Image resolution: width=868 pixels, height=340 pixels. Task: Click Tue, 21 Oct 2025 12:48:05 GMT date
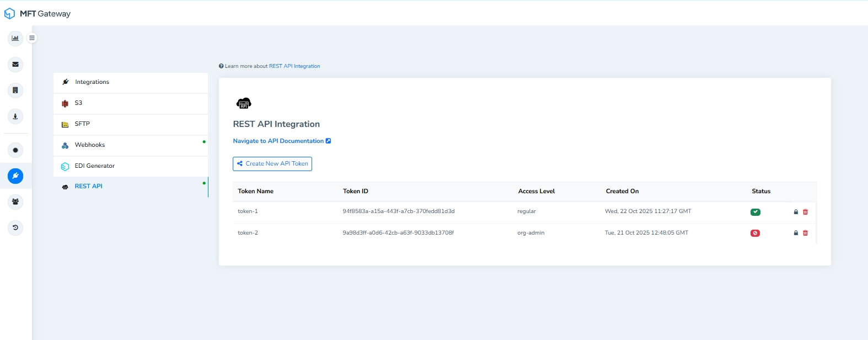(x=646, y=233)
